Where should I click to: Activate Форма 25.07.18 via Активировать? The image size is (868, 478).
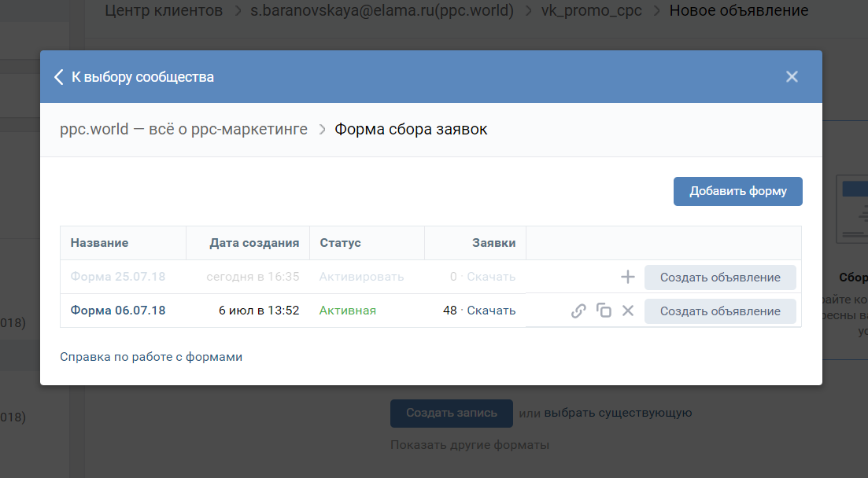pyautogui.click(x=361, y=277)
